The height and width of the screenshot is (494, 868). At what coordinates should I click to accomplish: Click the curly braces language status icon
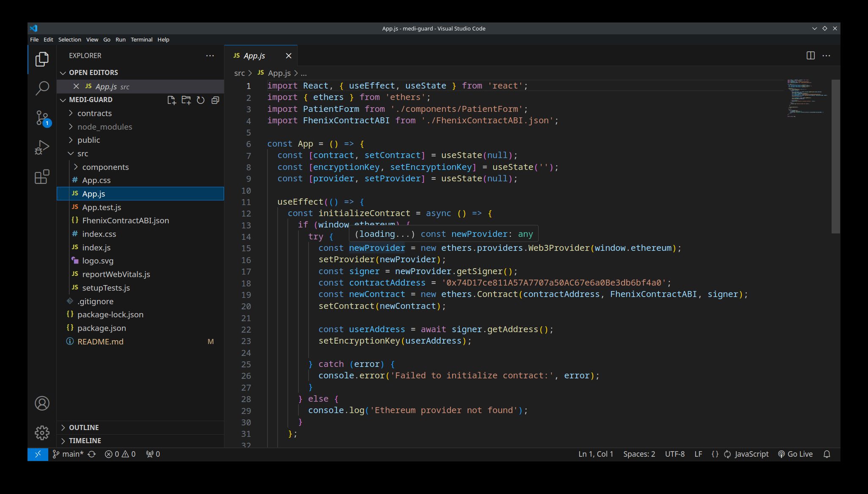point(715,454)
